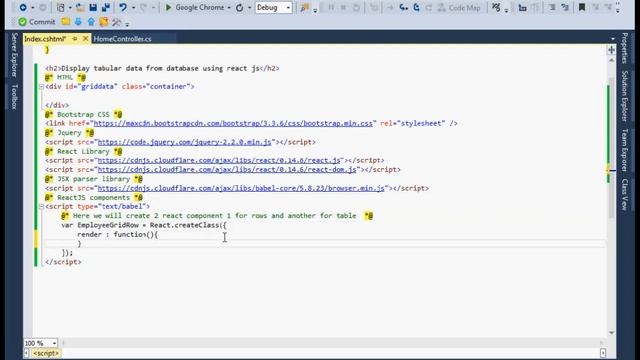
Task: Click the Save All icon
Action: click(x=106, y=7)
